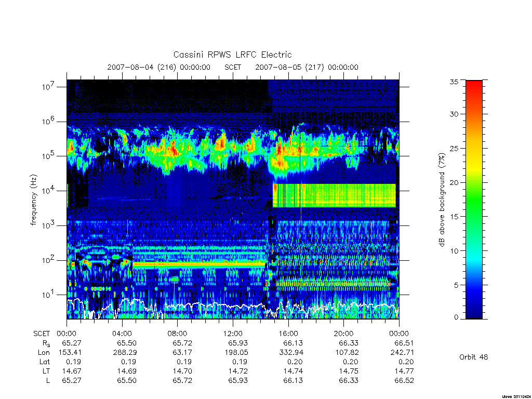Select the Lon value 63.17
Image resolution: width=532 pixels, height=399 pixels.
click(x=182, y=352)
